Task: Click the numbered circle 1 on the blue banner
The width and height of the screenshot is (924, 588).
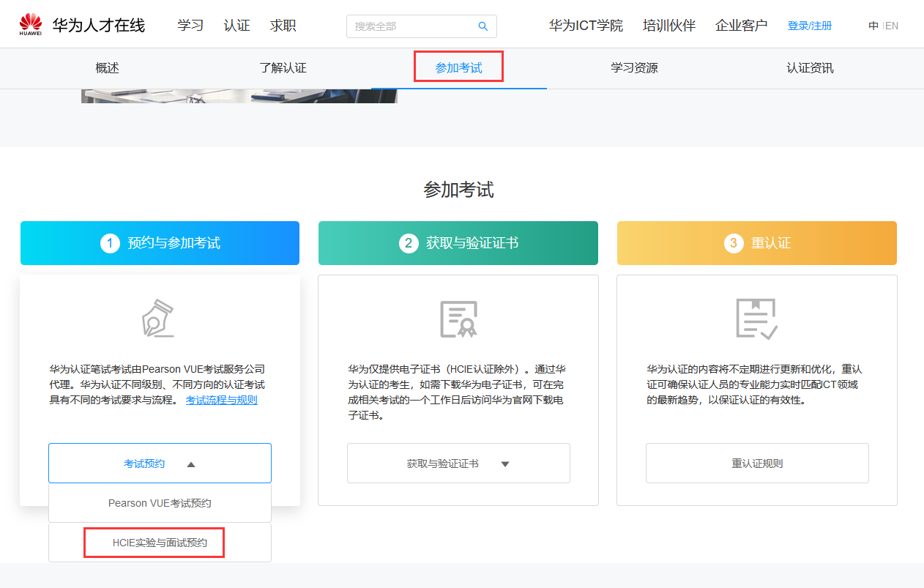Action: [x=110, y=242]
